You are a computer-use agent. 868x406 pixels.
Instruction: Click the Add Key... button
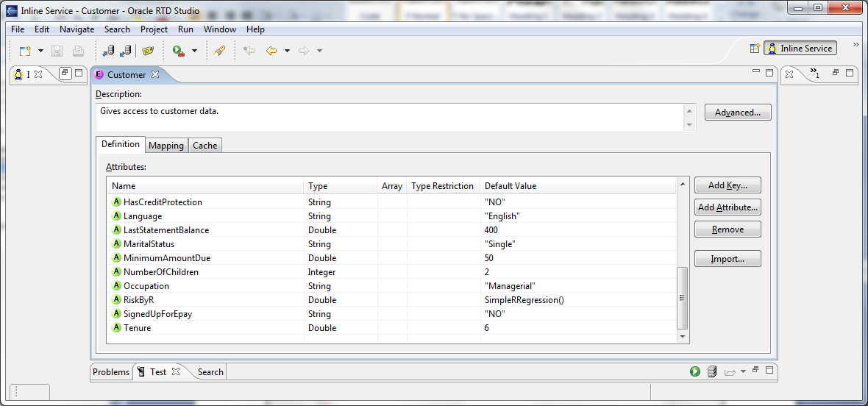coord(728,185)
